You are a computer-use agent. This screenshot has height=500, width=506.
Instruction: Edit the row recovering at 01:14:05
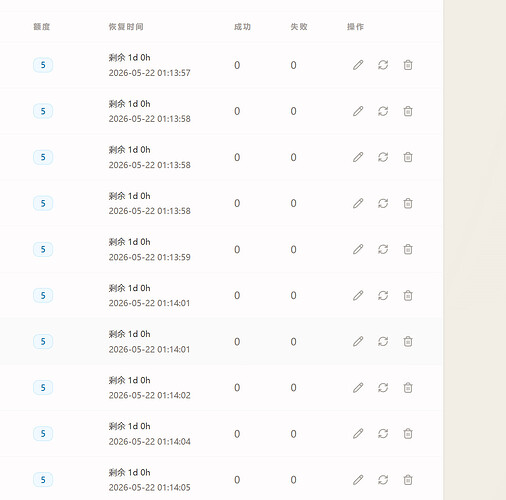tap(358, 480)
